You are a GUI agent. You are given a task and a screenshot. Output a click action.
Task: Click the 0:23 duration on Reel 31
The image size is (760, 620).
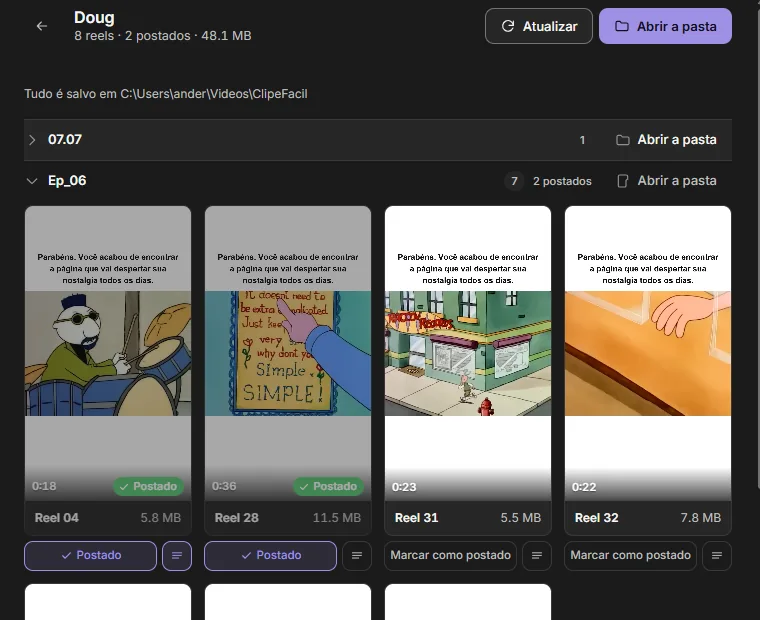(x=404, y=487)
